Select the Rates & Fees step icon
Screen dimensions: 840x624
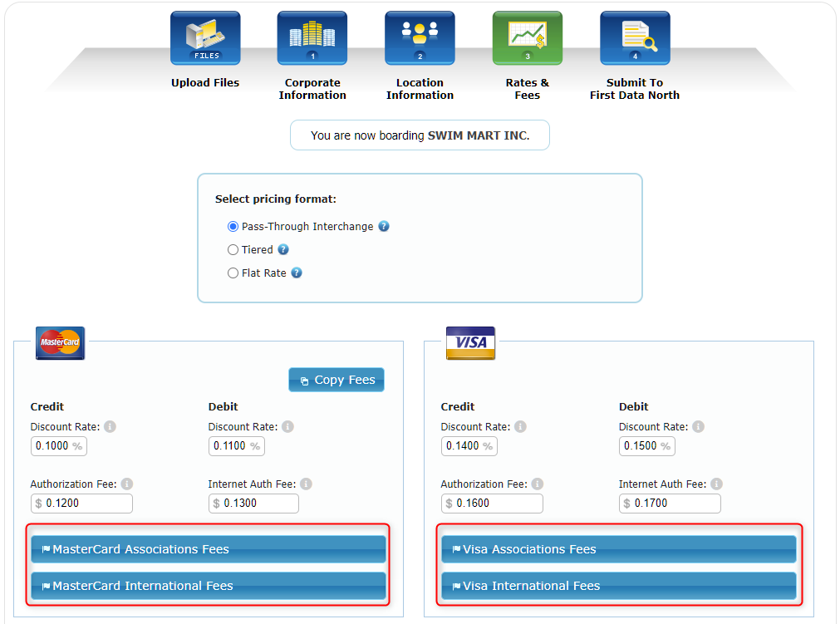pyautogui.click(x=528, y=38)
